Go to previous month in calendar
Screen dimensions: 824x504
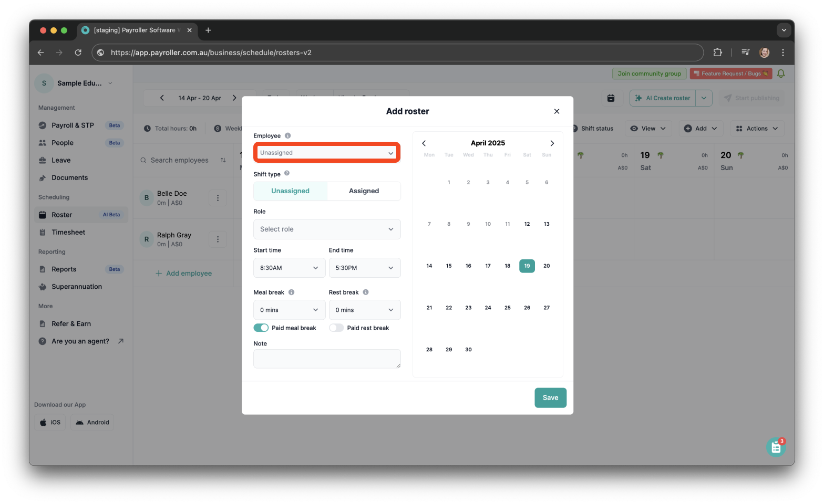coord(424,143)
